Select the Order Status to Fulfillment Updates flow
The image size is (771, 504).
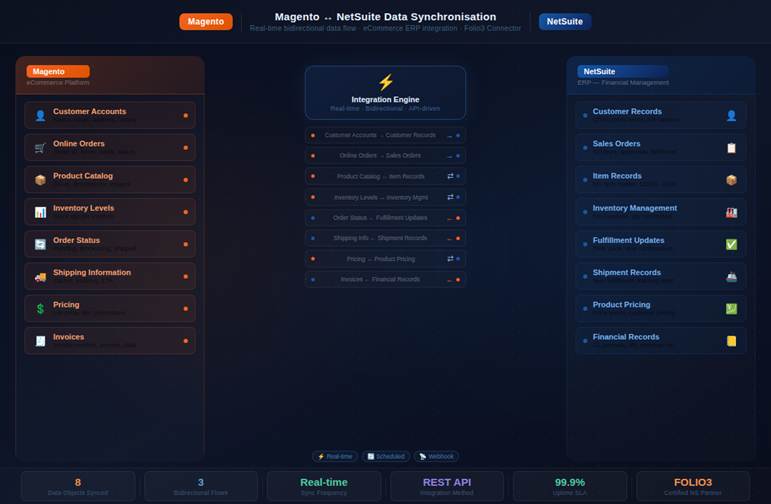pos(386,218)
